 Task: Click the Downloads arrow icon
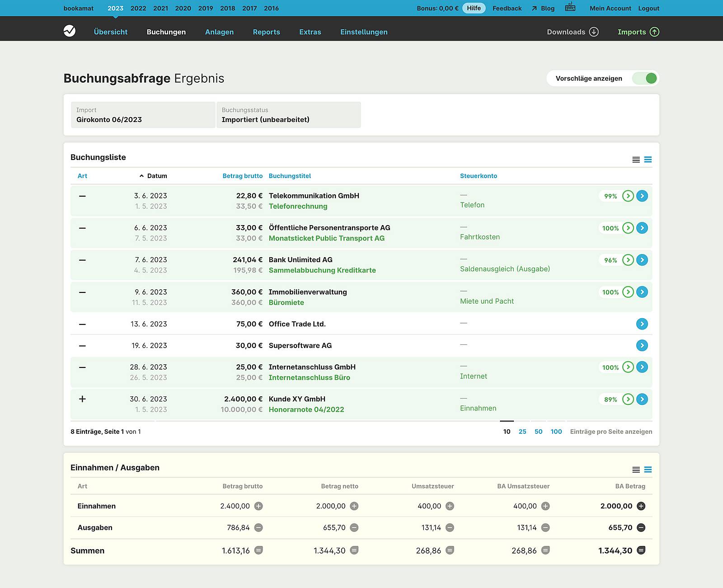594,32
